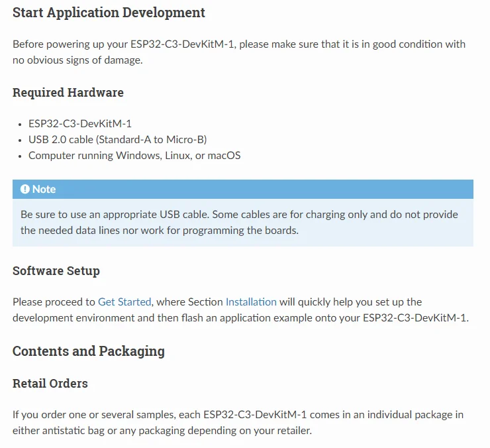Click the Computer running Windows list item
The height and width of the screenshot is (448, 490).
(x=134, y=156)
